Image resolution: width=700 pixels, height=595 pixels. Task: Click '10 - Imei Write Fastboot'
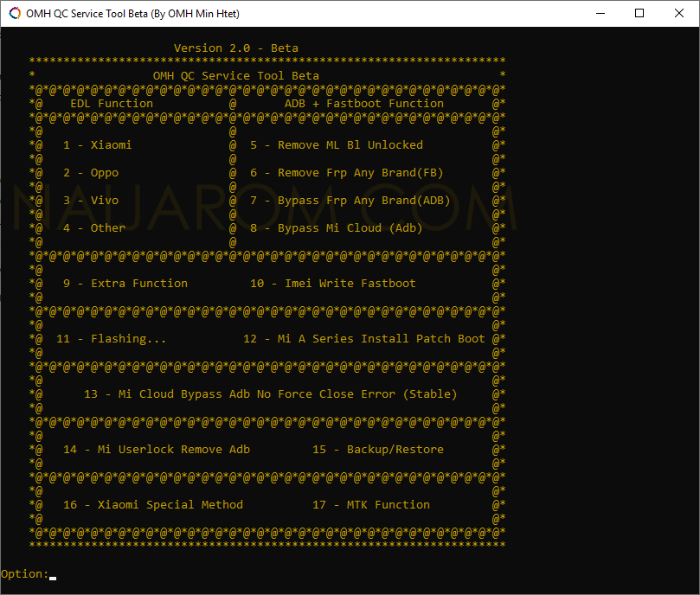pos(333,284)
